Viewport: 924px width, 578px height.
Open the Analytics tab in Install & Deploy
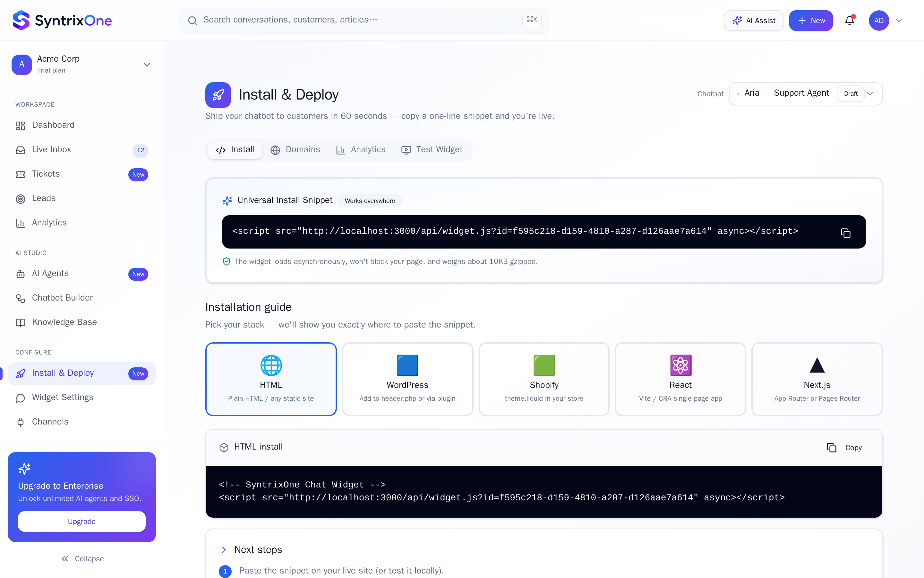pos(361,149)
